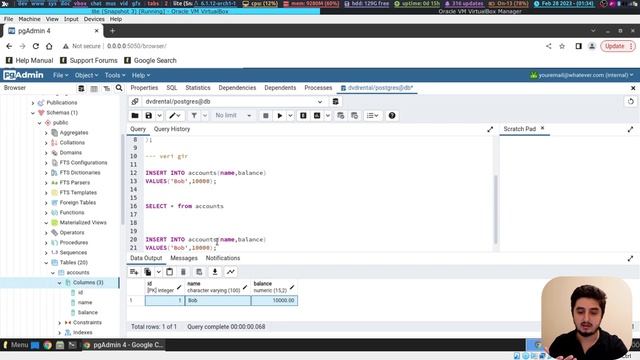Open the pgAdmin Object menu
This screenshot has width=640, height=360.
[86, 76]
